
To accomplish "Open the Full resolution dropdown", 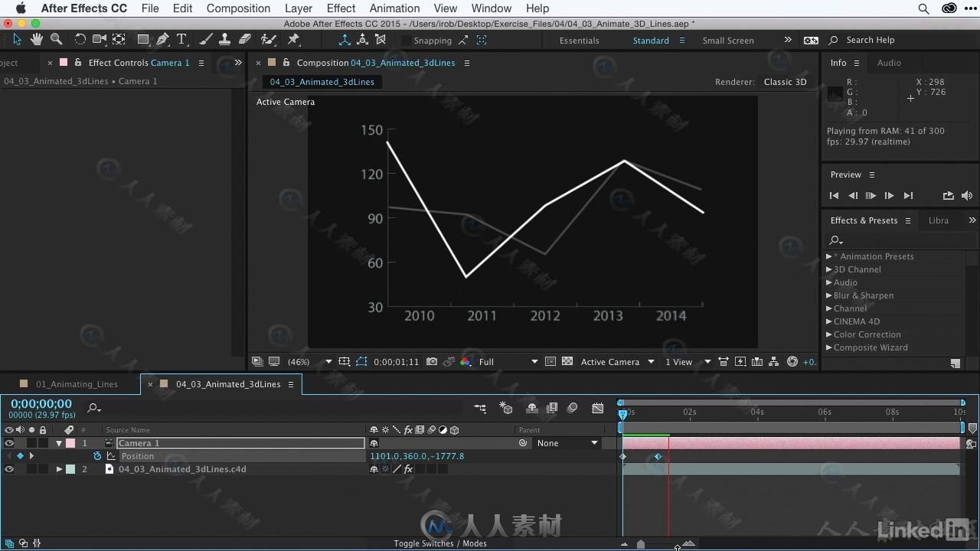I will [x=508, y=362].
